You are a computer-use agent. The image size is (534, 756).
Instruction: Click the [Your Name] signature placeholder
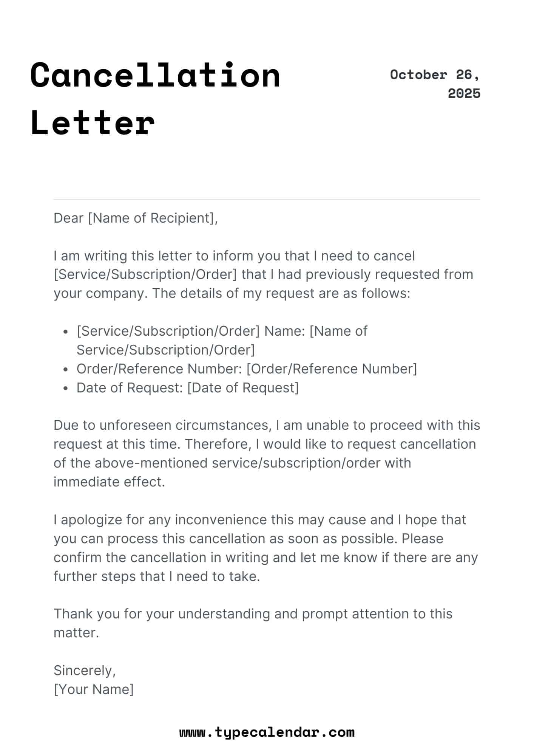click(x=94, y=689)
